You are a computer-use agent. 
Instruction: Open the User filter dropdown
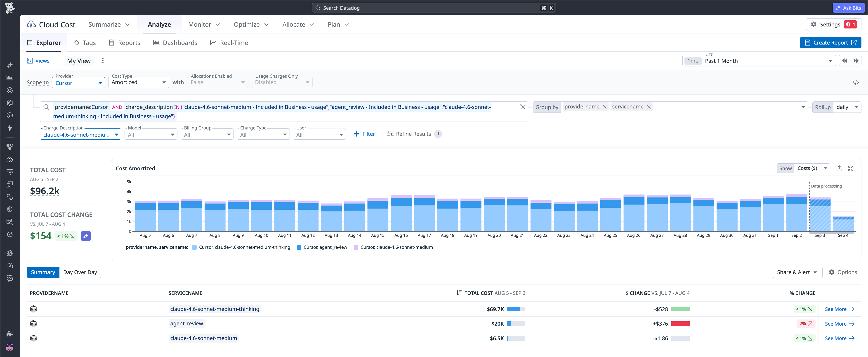[x=319, y=134]
